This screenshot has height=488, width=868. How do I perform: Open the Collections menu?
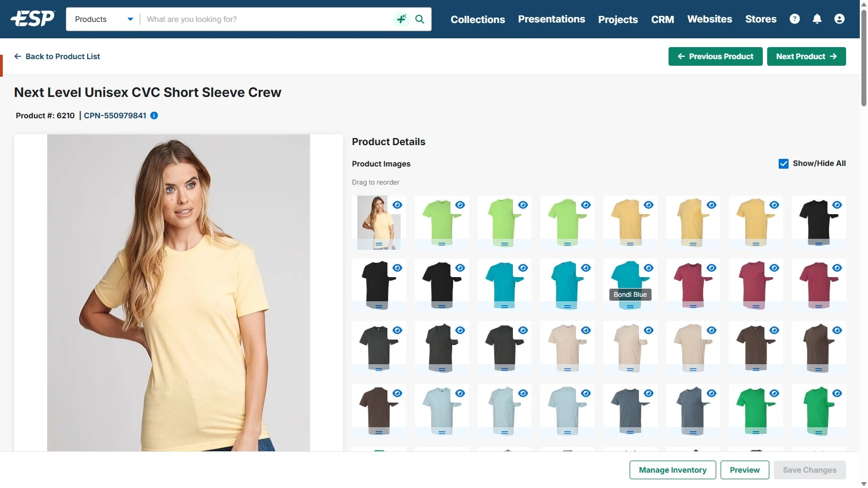pyautogui.click(x=478, y=19)
